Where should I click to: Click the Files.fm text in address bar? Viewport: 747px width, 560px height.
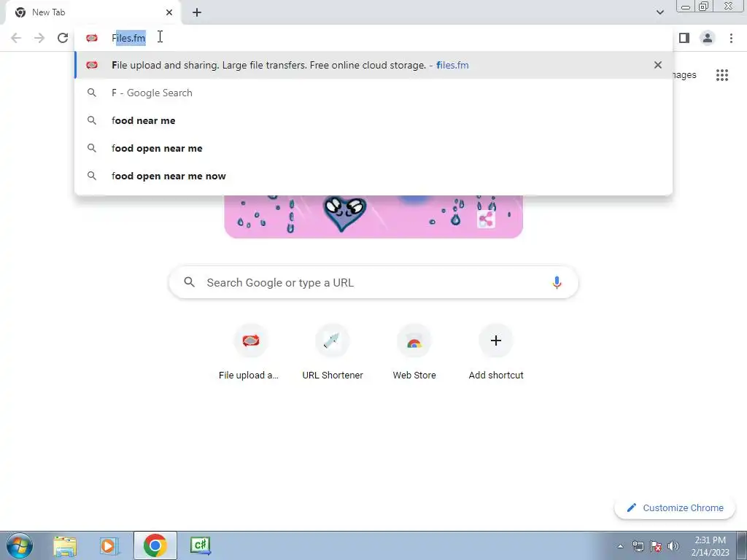coord(128,38)
